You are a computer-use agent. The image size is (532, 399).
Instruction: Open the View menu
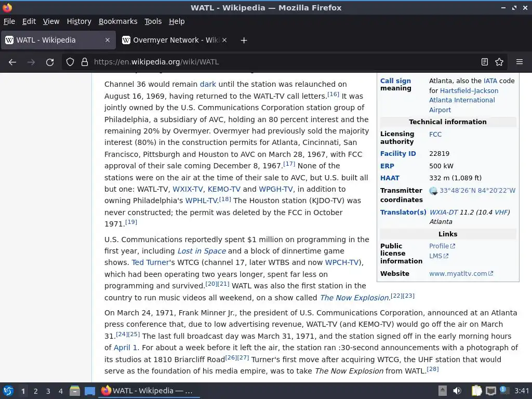click(51, 21)
